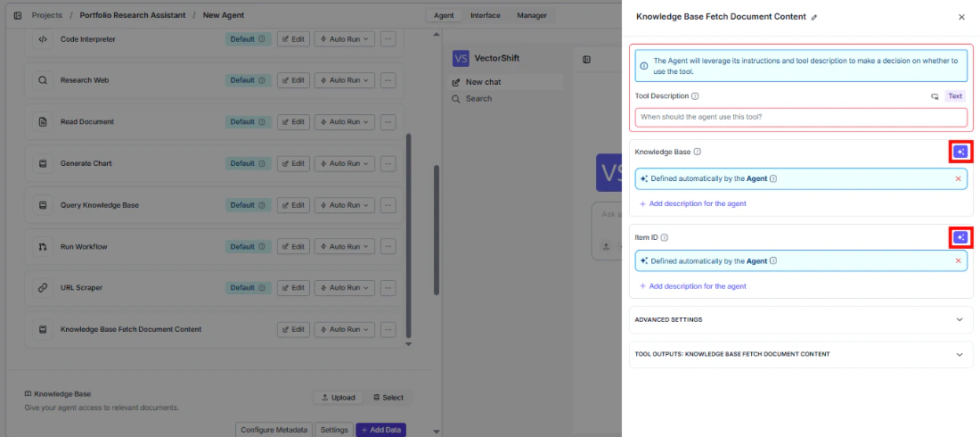The image size is (980, 437).
Task: Start a New chat in VectorShift sidebar
Action: pyautogui.click(x=506, y=82)
